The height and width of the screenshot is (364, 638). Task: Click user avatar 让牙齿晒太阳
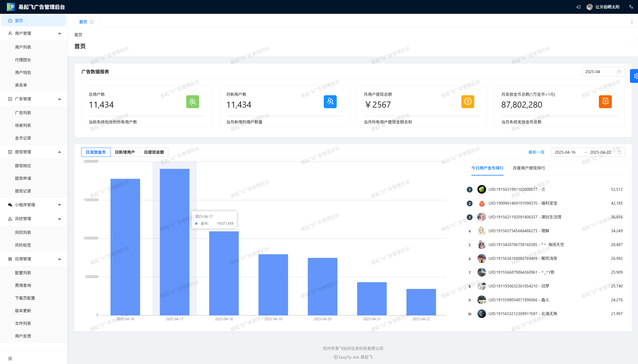(x=590, y=7)
